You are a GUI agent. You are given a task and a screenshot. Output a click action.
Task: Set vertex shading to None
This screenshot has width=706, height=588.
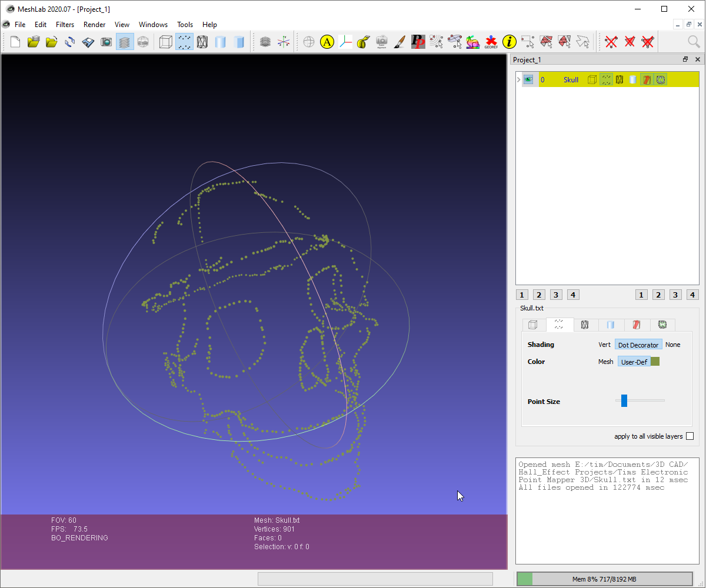coord(672,345)
